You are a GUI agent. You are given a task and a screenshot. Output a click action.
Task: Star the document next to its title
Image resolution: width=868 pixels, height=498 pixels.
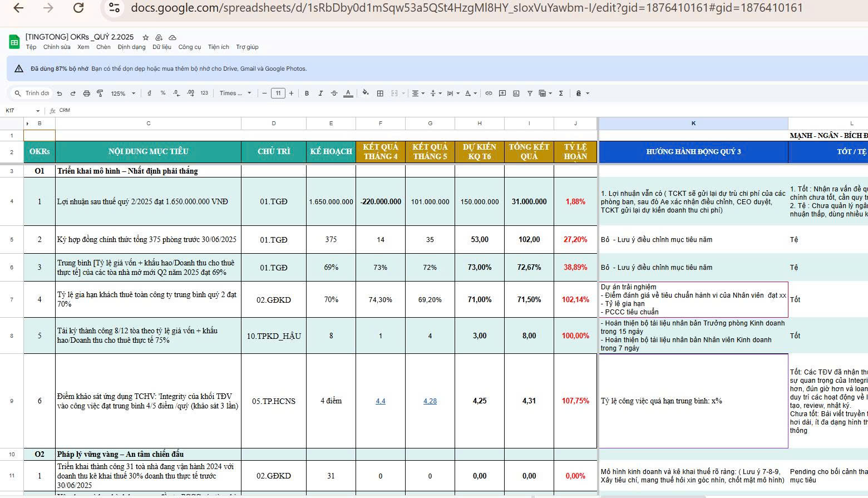point(146,37)
